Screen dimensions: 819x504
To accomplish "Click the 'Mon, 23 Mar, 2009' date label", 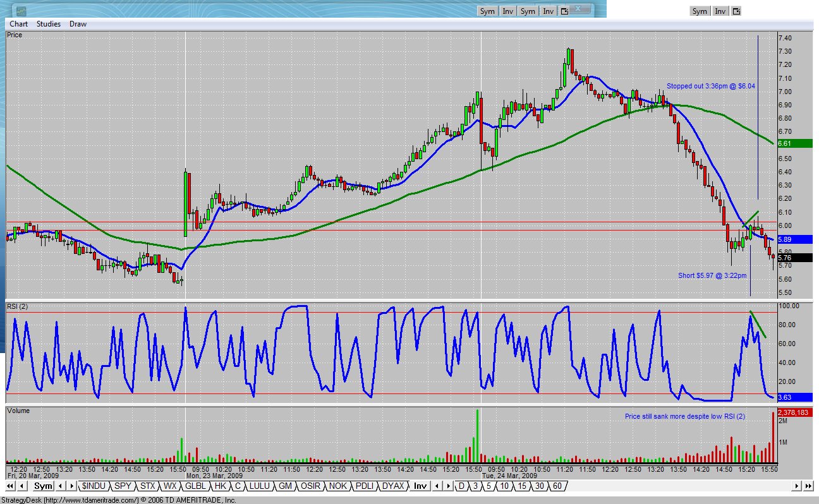I will (x=214, y=476).
